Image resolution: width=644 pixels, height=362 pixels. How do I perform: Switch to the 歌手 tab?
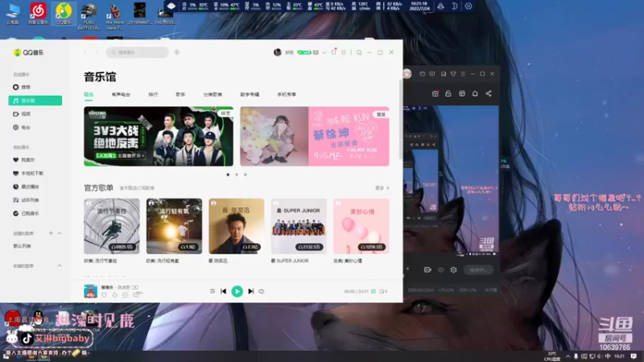(x=180, y=94)
